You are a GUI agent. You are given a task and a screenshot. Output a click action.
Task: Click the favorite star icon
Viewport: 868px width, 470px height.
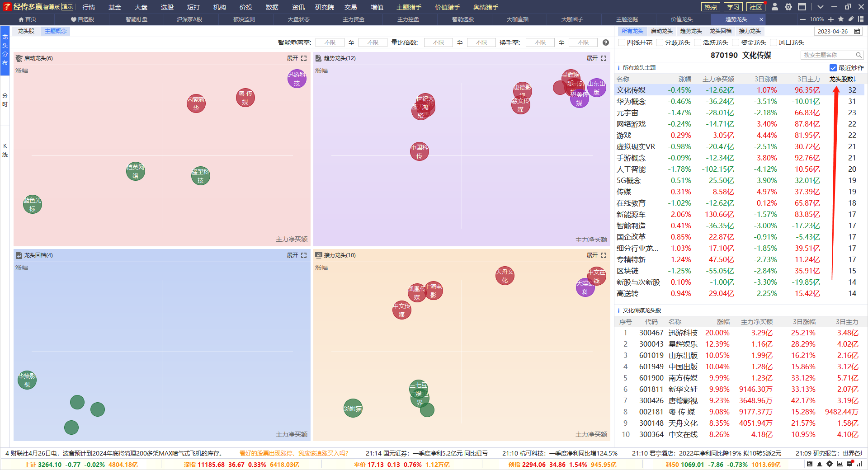click(841, 19)
